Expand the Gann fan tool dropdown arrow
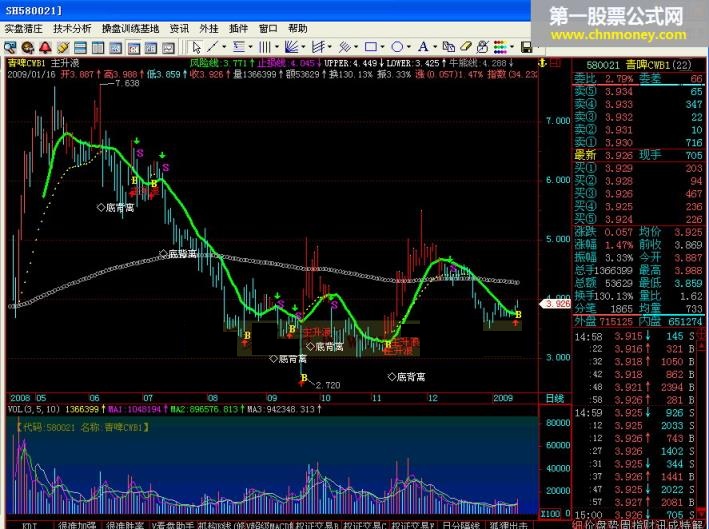The height and width of the screenshot is (529, 709). 303,47
